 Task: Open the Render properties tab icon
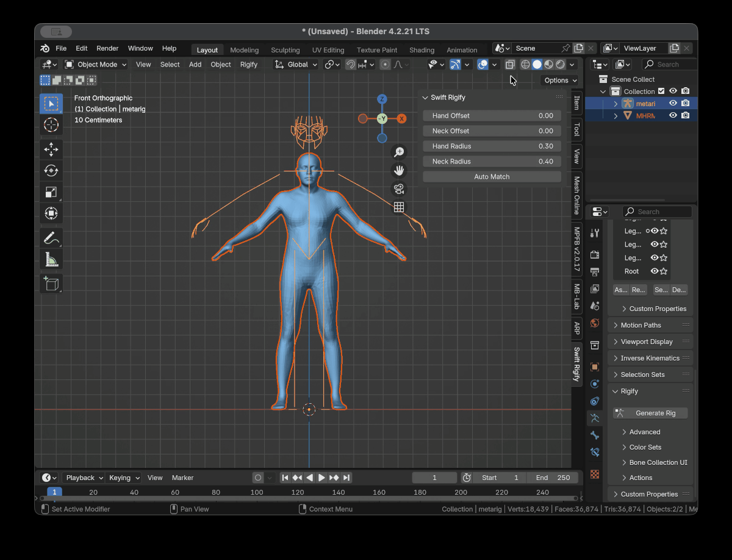click(595, 254)
